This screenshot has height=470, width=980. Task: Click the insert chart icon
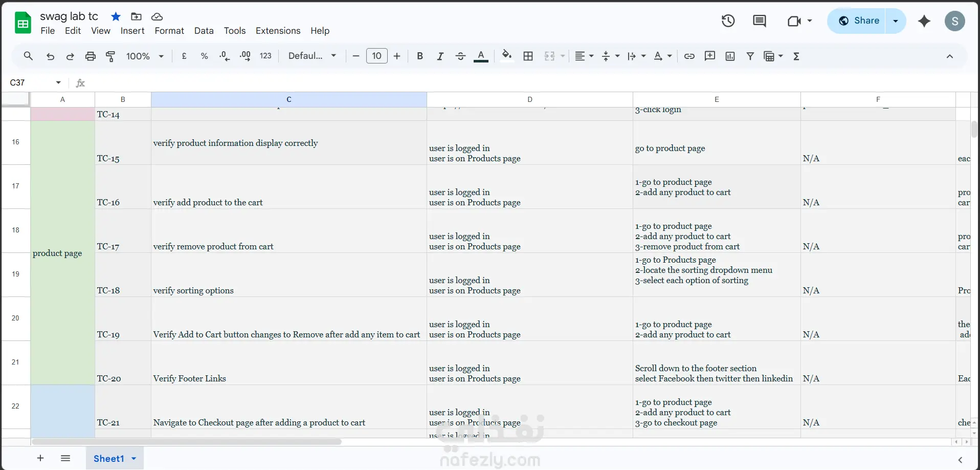coord(730,56)
